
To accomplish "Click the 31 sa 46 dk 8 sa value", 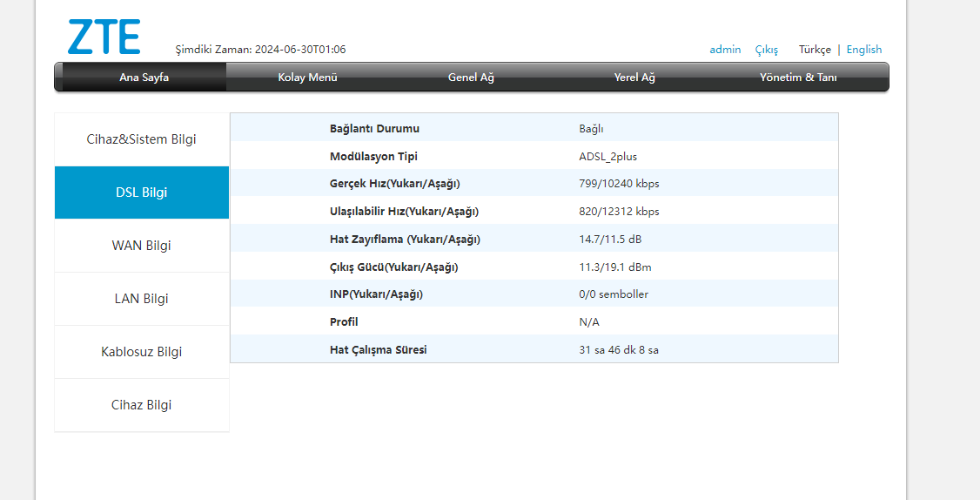I will [619, 350].
